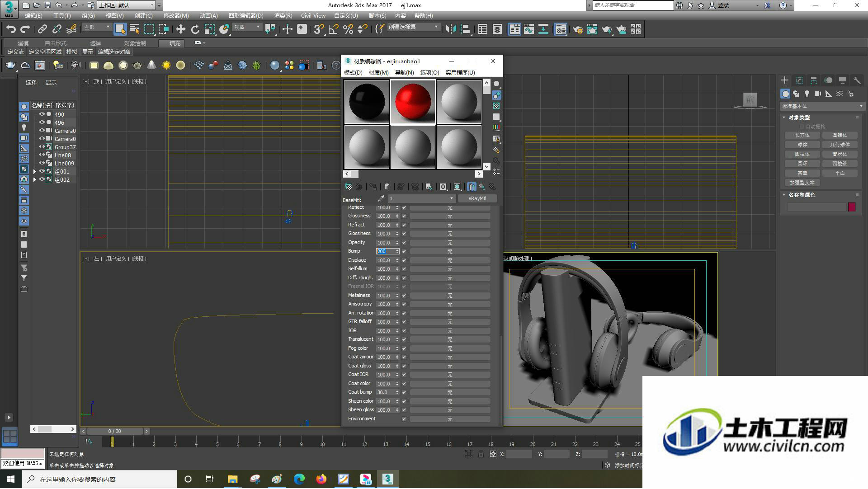Click the 加强型文本 creation button
This screenshot has width=868, height=489.
(802, 183)
